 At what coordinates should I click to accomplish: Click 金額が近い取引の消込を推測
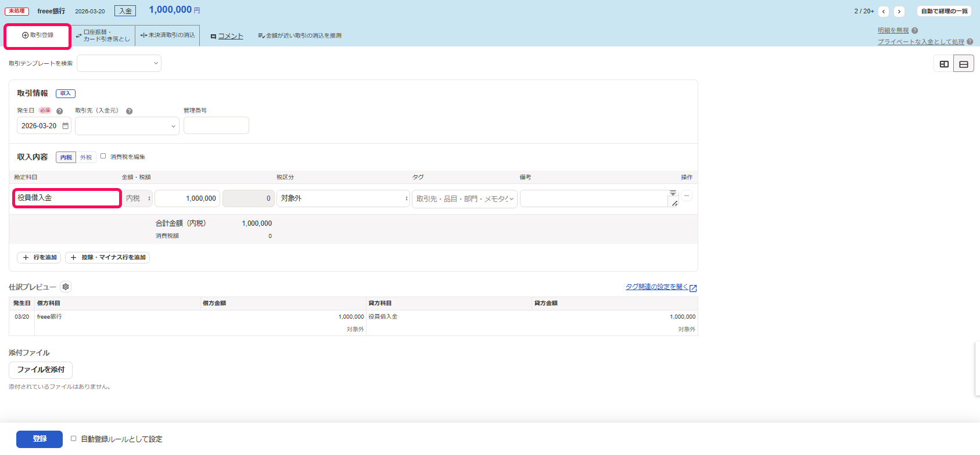click(x=300, y=36)
